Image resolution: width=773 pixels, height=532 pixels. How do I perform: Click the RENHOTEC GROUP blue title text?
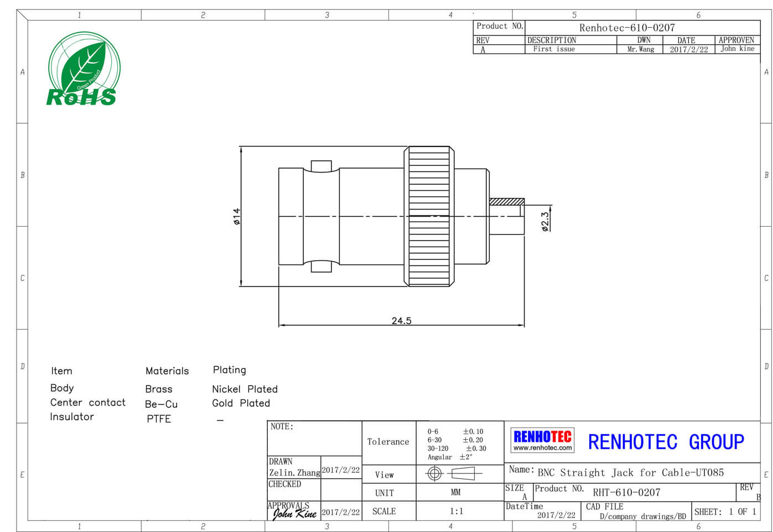[666, 442]
